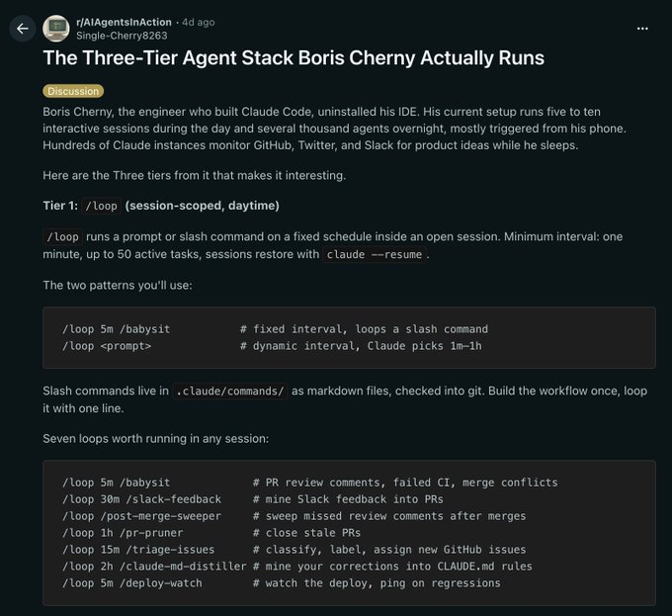672x616 pixels.
Task: Click the /loop <prompt> code line
Action: pos(272,346)
